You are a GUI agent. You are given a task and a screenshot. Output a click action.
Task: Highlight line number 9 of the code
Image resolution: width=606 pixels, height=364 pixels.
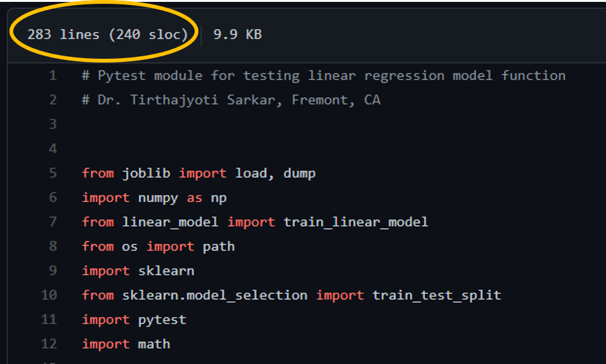(x=53, y=271)
